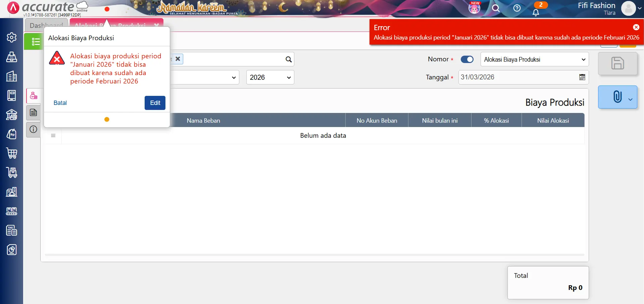Viewport: 644px width, 304px height.
Task: Open the global search magnifier in header
Action: pyautogui.click(x=496, y=8)
